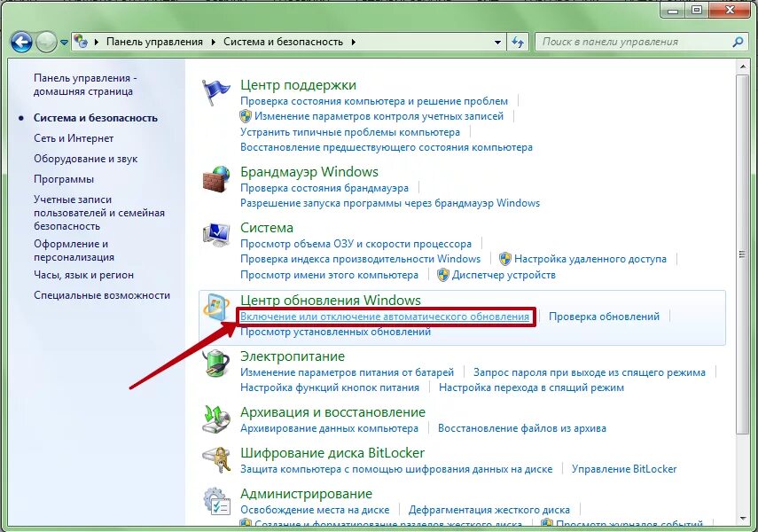The height and width of the screenshot is (532, 758).
Task: Click the Администрирование gear checklist icon
Action: point(215,501)
